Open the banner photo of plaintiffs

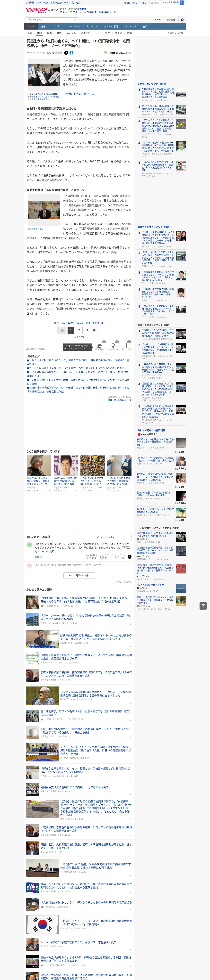click(x=44, y=75)
